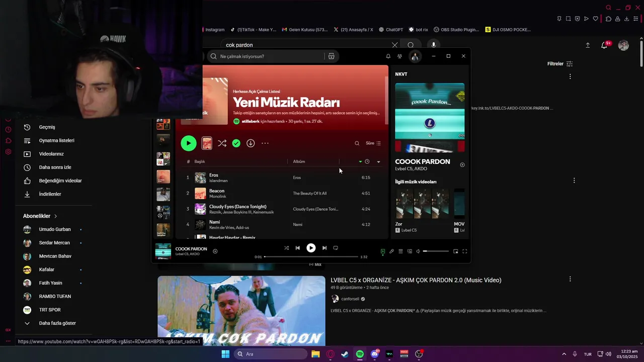Toggle repeat in the Spotify player bar
Screen dimensions: 644x362
click(336, 248)
